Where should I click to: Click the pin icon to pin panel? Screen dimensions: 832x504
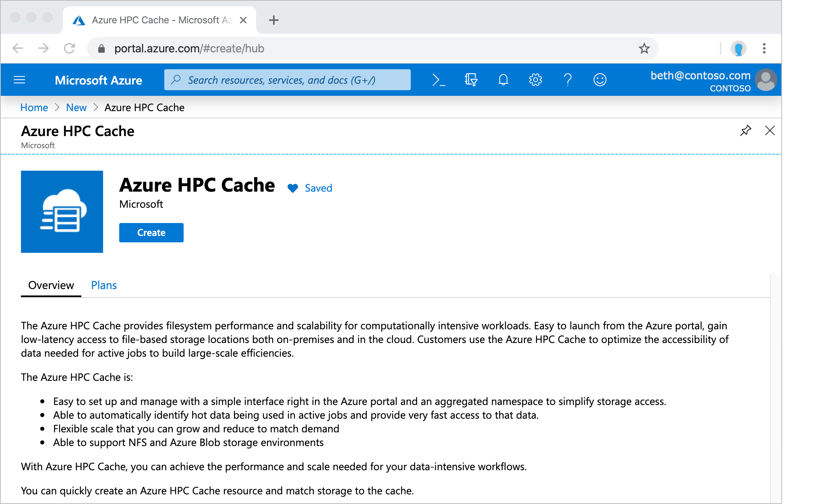tap(745, 130)
